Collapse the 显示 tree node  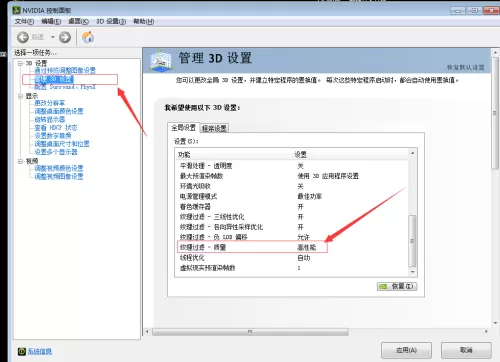point(20,96)
